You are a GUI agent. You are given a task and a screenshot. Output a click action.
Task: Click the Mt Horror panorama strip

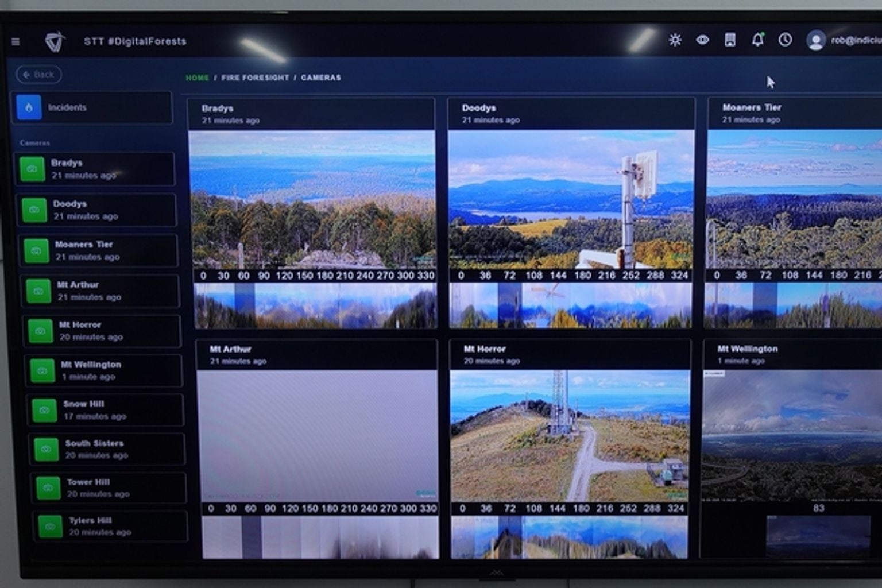click(569, 537)
